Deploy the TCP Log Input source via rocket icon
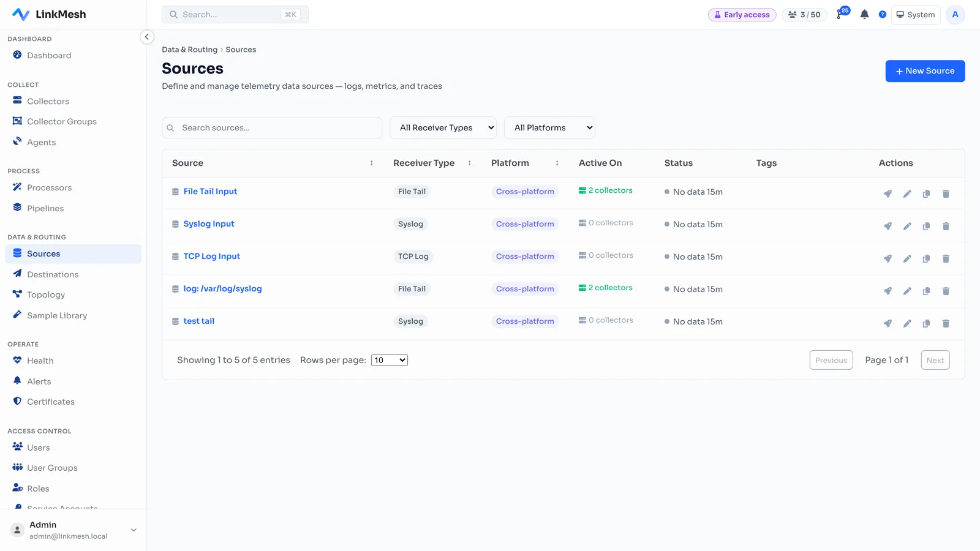This screenshot has height=551, width=980. 888,259
